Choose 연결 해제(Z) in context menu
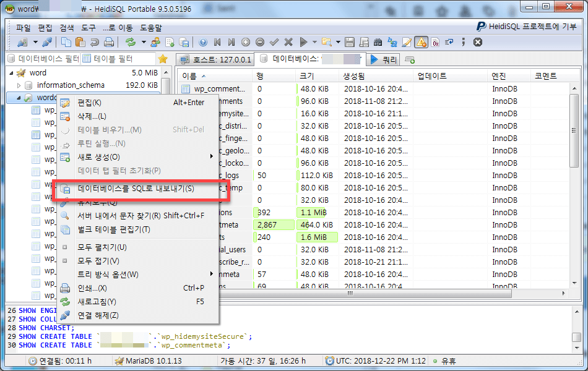 [137, 315]
